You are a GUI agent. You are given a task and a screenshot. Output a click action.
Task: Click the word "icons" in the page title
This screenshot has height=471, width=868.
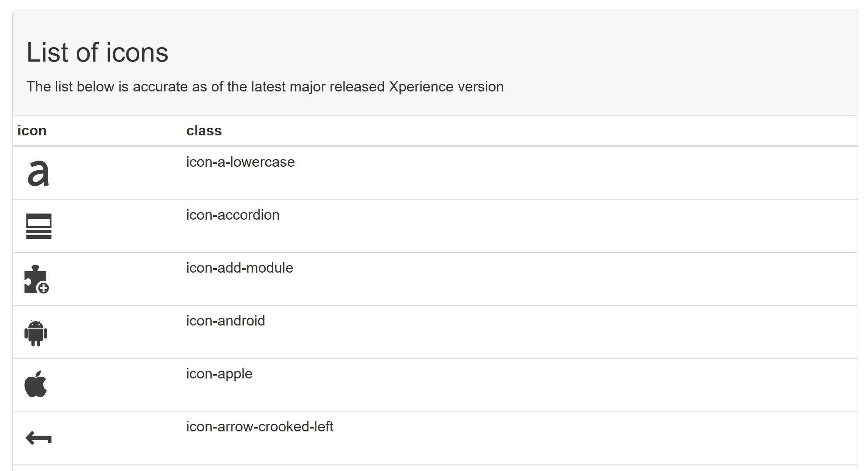click(x=137, y=53)
